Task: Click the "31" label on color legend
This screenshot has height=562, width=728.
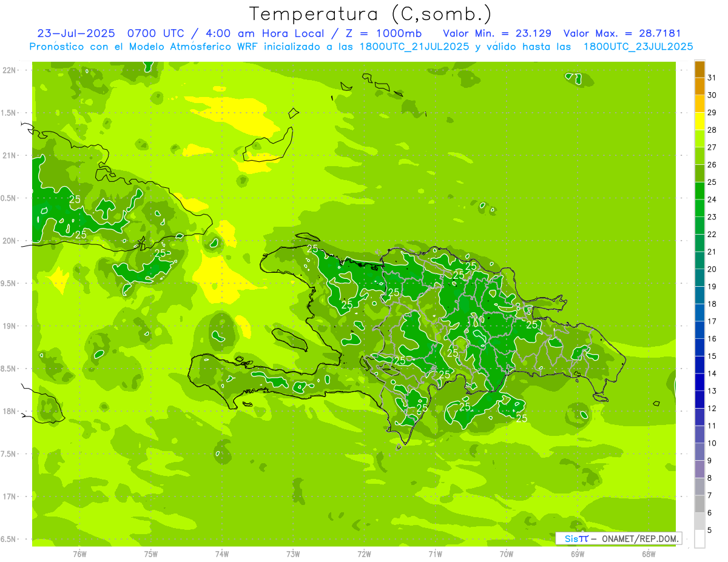Action: [x=712, y=78]
